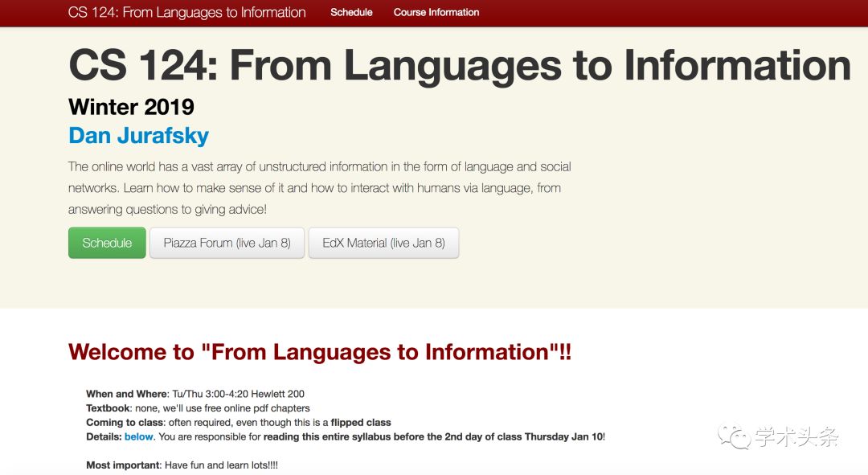Click the 'Welcome to "From Languages to Information"!!' heading
868x475 pixels.
coord(319,352)
